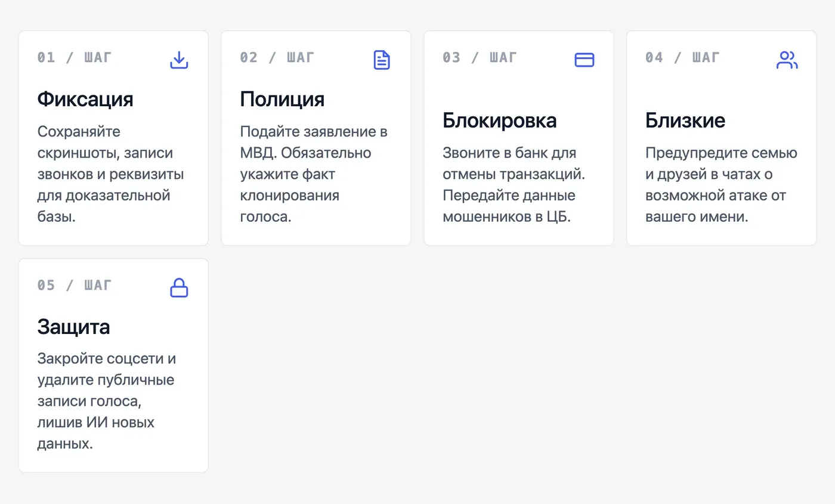Image resolution: width=835 pixels, height=504 pixels.
Task: Click the people icon on the Близкие card
Action: click(x=787, y=60)
